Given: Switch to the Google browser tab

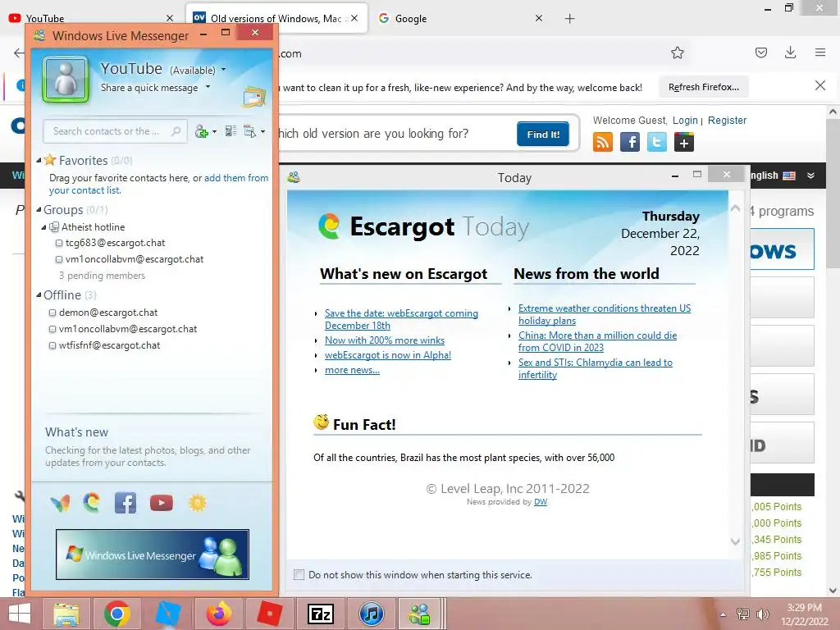Looking at the screenshot, I should [461, 18].
